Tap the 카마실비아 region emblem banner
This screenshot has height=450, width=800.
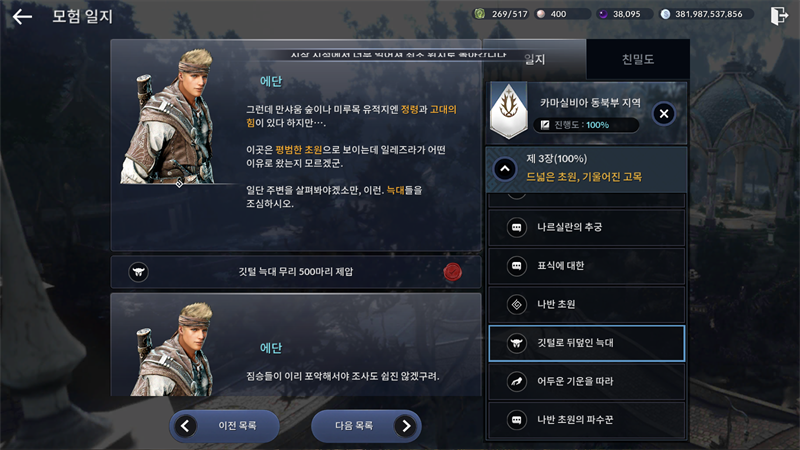[x=509, y=111]
